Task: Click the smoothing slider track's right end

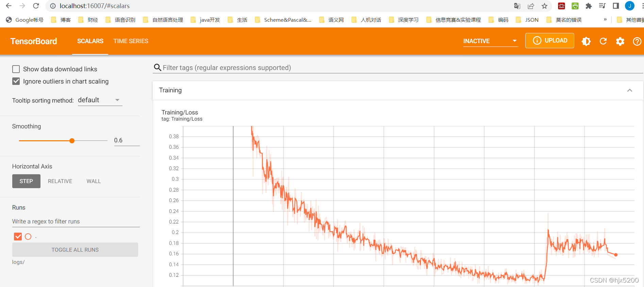Action: click(x=106, y=141)
